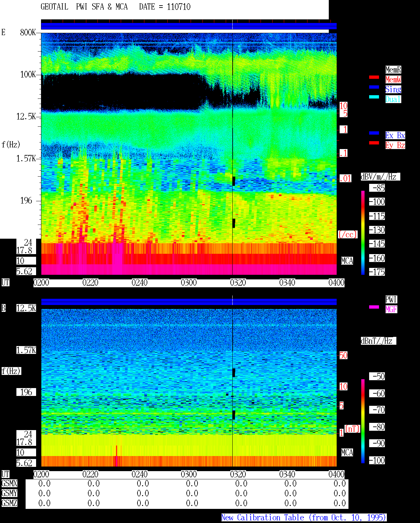Click the 100K frequency axis label
The width and height of the screenshot is (420, 523).
coord(28,74)
